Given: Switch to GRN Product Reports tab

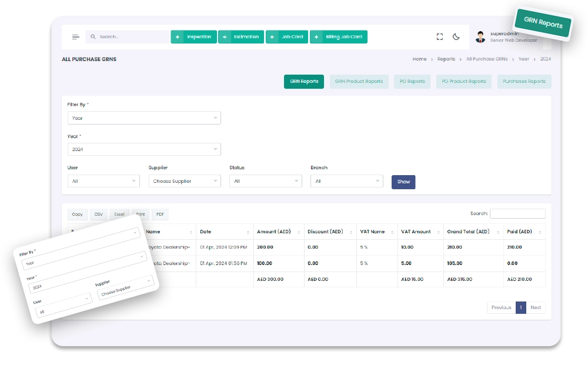Looking at the screenshot, I should tap(359, 81).
